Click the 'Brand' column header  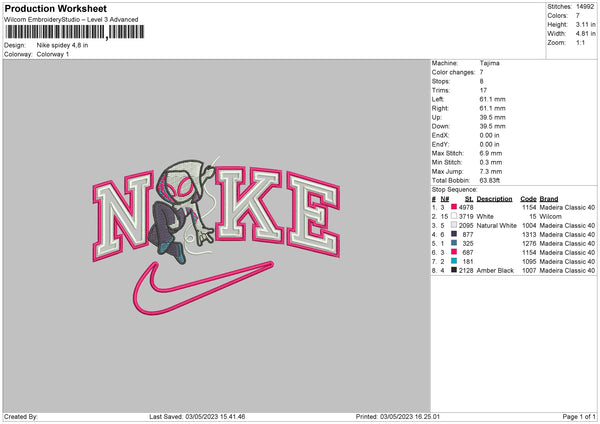click(549, 199)
